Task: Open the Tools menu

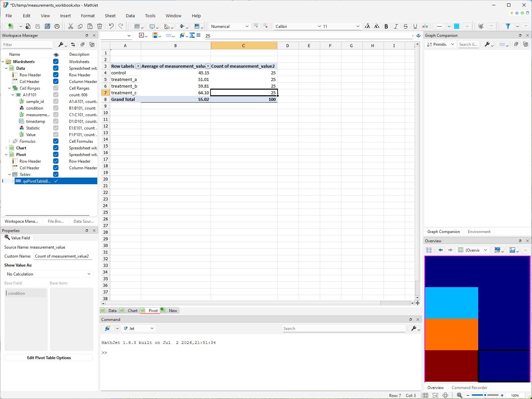Action: click(150, 16)
